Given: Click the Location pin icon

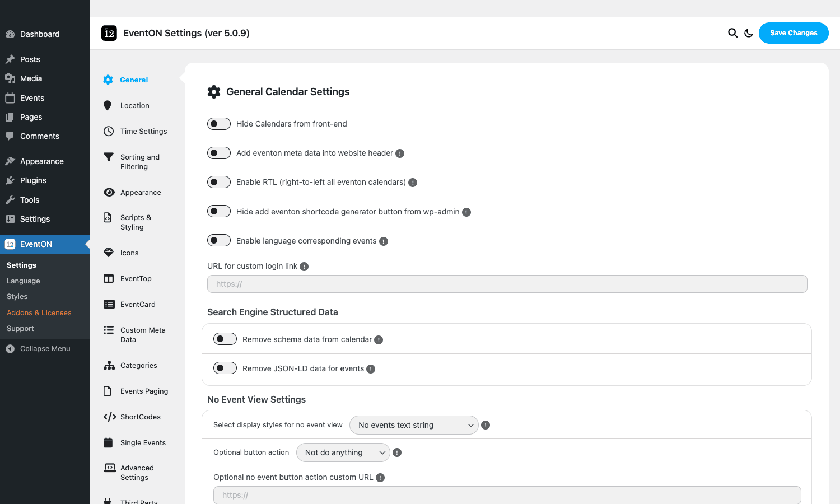Looking at the screenshot, I should coord(108,105).
